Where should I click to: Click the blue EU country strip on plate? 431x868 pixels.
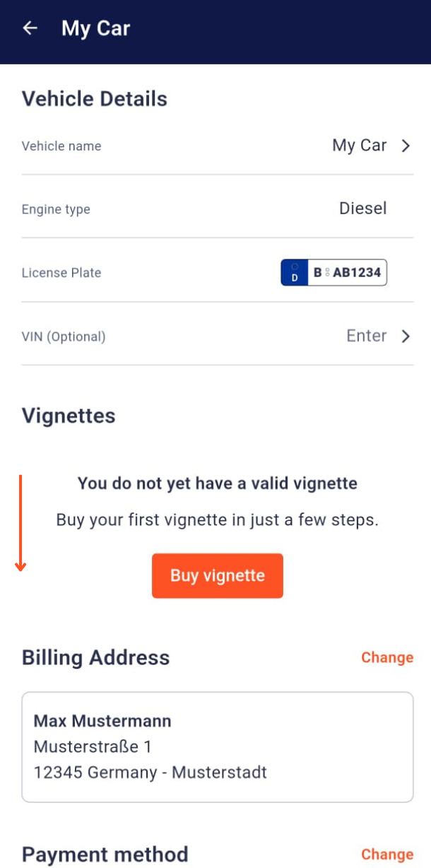click(x=294, y=272)
